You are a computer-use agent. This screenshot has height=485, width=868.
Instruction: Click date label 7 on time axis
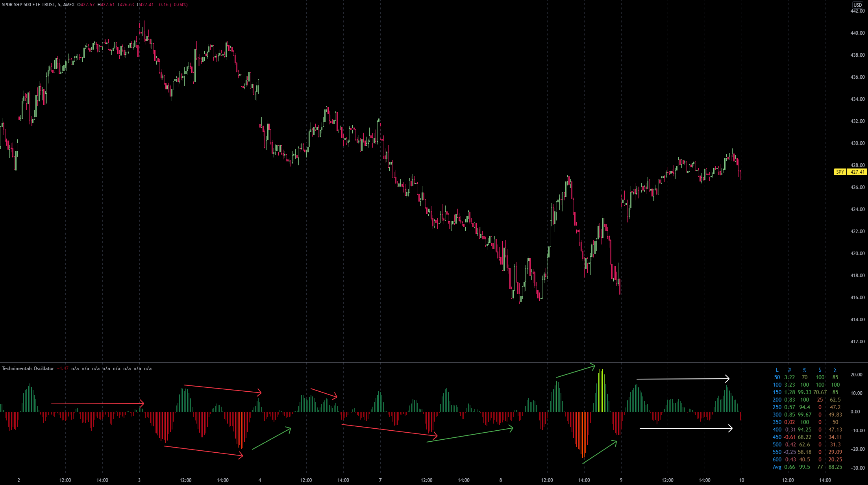click(x=380, y=480)
